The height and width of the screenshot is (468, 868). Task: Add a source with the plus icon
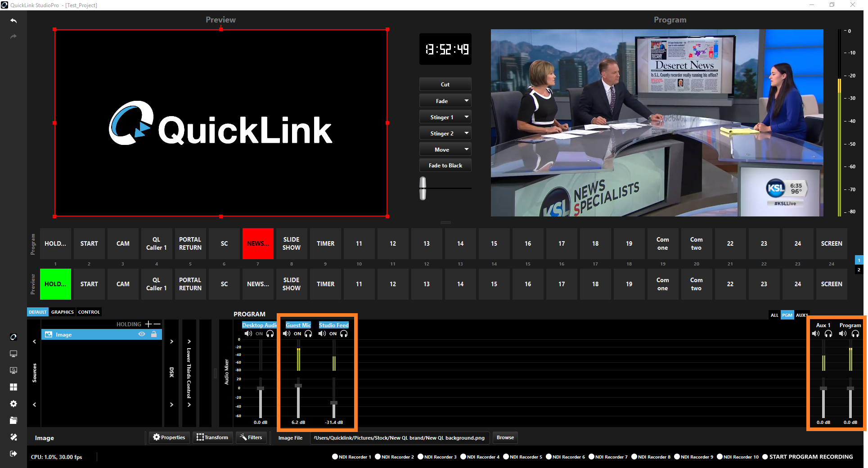148,324
